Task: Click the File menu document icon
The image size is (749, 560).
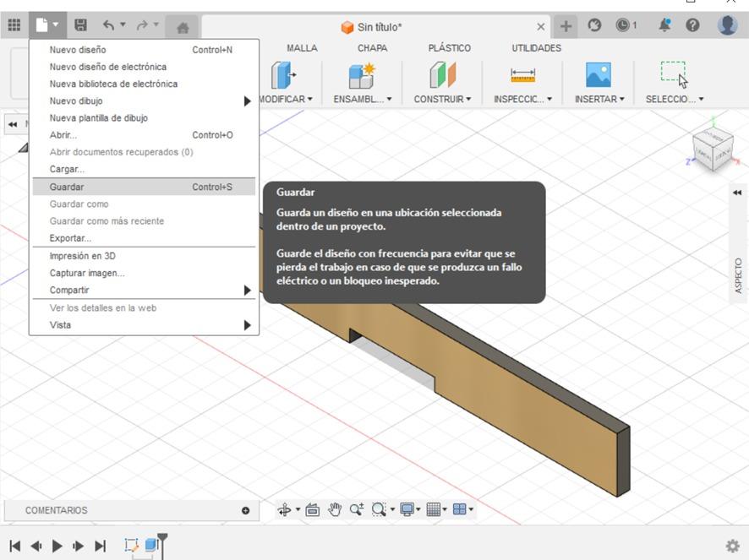Action: pos(42,24)
